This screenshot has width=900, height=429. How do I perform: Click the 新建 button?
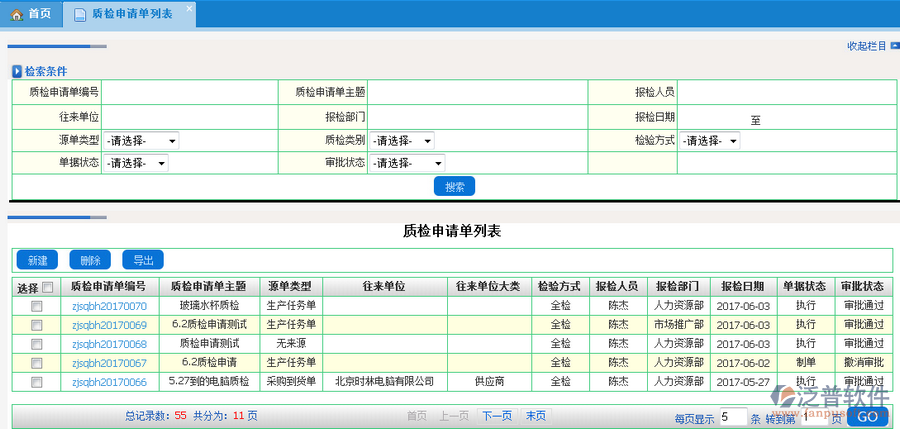pyautogui.click(x=38, y=260)
